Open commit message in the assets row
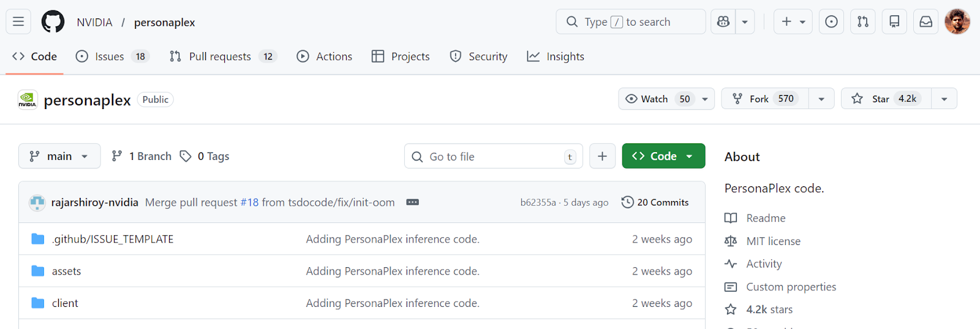980x329 pixels. pyautogui.click(x=393, y=271)
